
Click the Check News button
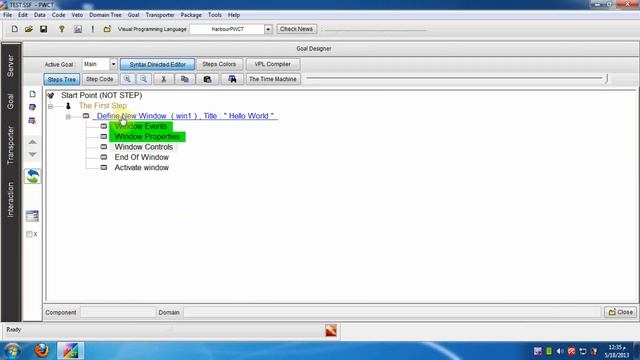296,29
